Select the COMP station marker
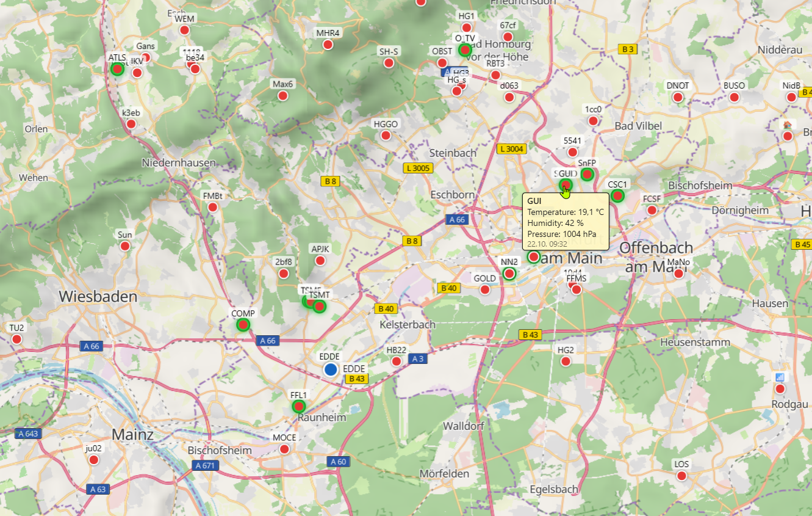This screenshot has height=516, width=812. (x=243, y=325)
